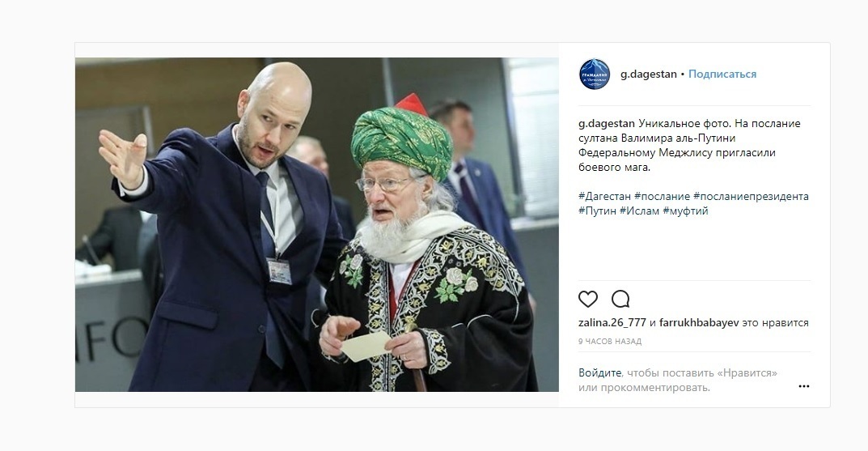The image size is (868, 451).
Task: Click the Войдите login link
Action: pos(600,373)
